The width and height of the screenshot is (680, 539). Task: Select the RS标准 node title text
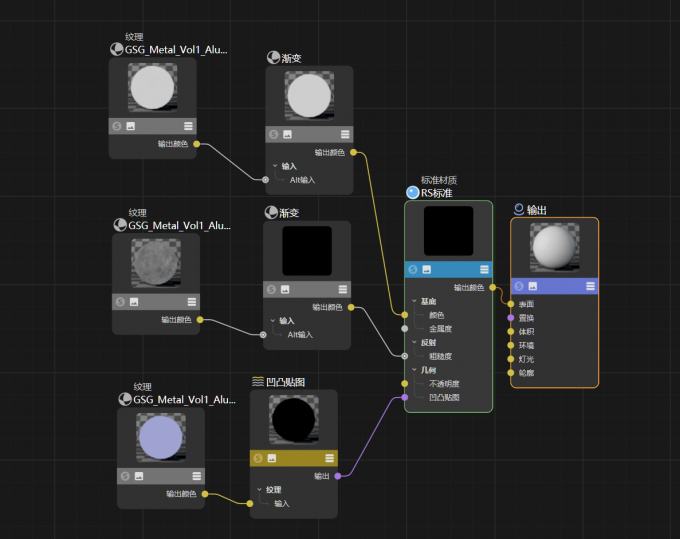coord(437,193)
